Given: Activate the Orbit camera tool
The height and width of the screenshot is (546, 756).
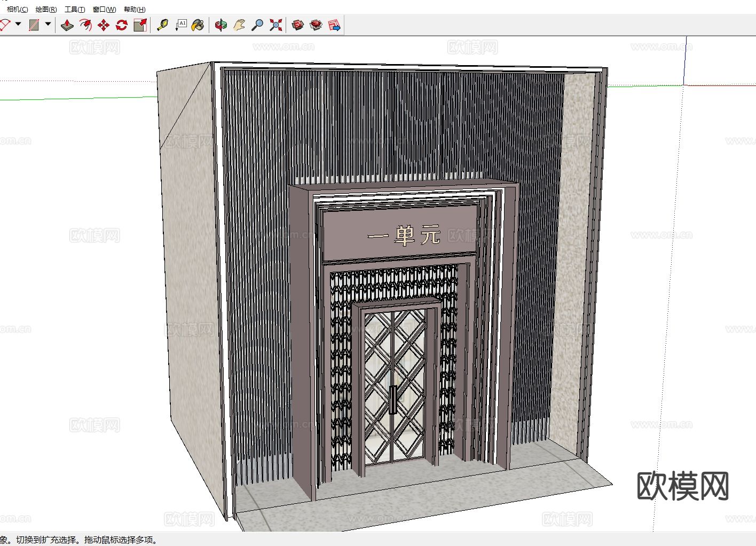Looking at the screenshot, I should point(221,25).
